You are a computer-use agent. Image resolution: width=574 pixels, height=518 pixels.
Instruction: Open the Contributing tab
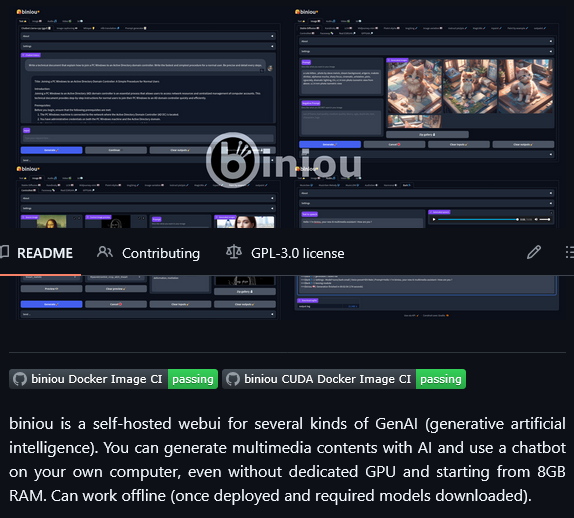[x=149, y=253]
